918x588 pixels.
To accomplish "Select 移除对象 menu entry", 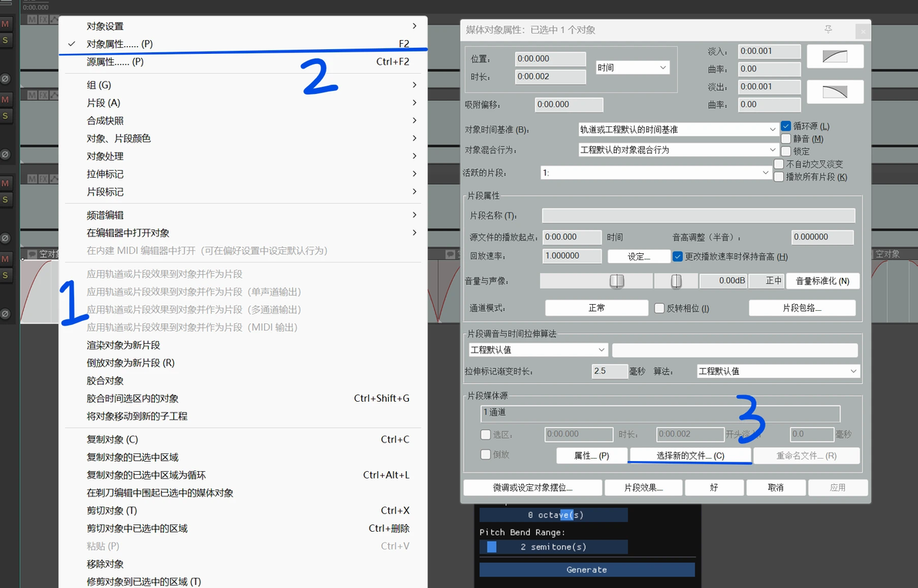I will [243, 564].
